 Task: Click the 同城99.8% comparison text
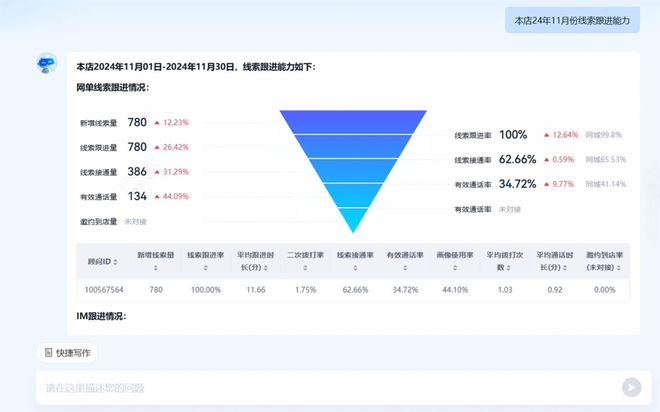tap(604, 135)
